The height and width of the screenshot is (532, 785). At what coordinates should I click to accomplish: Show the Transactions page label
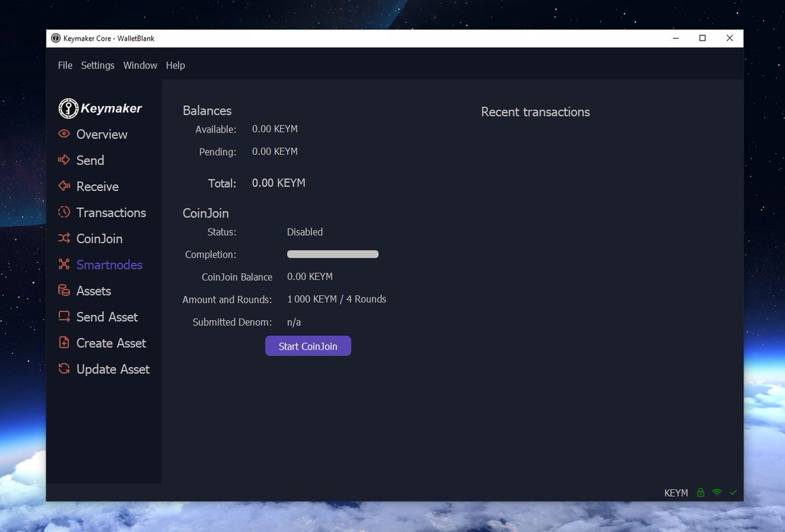click(x=111, y=212)
